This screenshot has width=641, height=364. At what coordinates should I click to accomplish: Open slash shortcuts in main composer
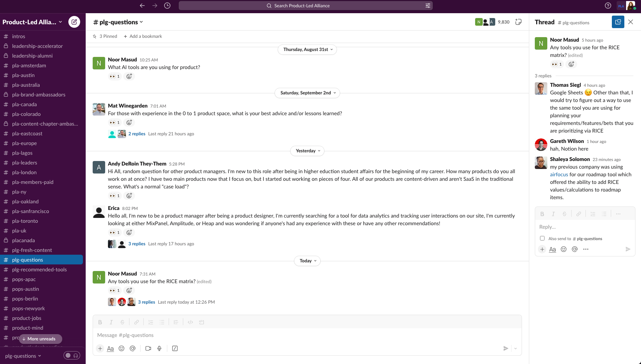tap(175, 348)
